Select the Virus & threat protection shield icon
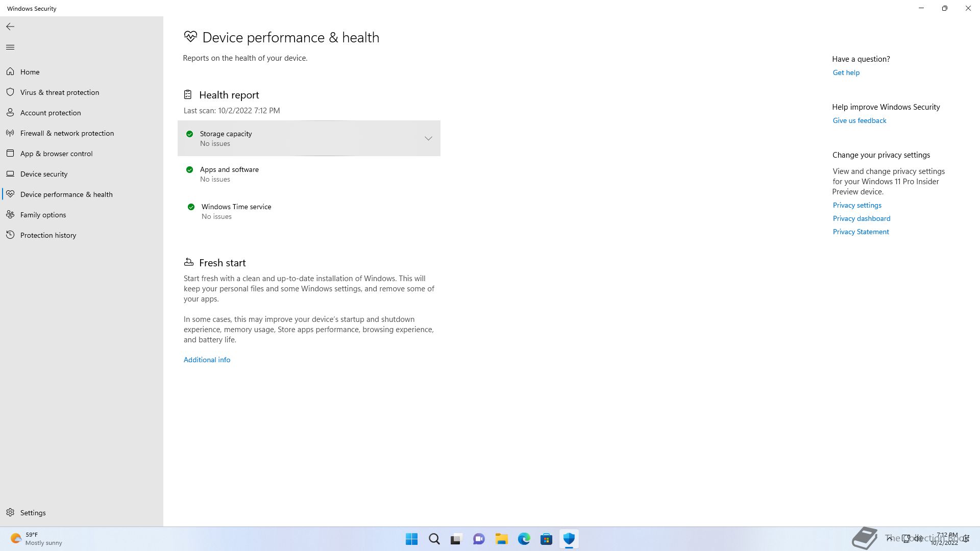The width and height of the screenshot is (980, 551). [10, 92]
